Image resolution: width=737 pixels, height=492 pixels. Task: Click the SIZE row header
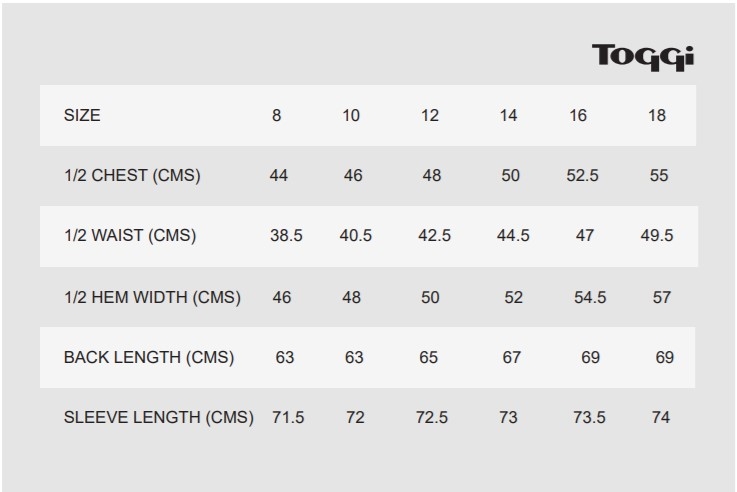click(82, 115)
